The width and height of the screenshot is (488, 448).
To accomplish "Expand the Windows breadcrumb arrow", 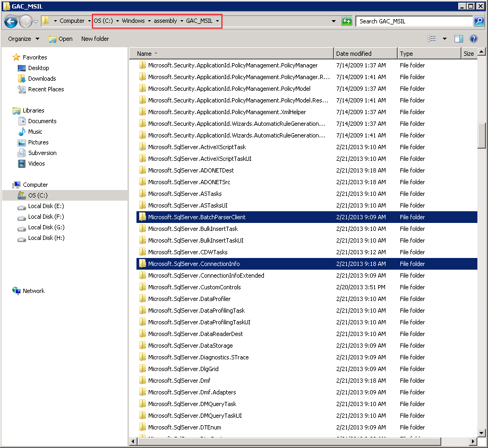I will [x=149, y=21].
